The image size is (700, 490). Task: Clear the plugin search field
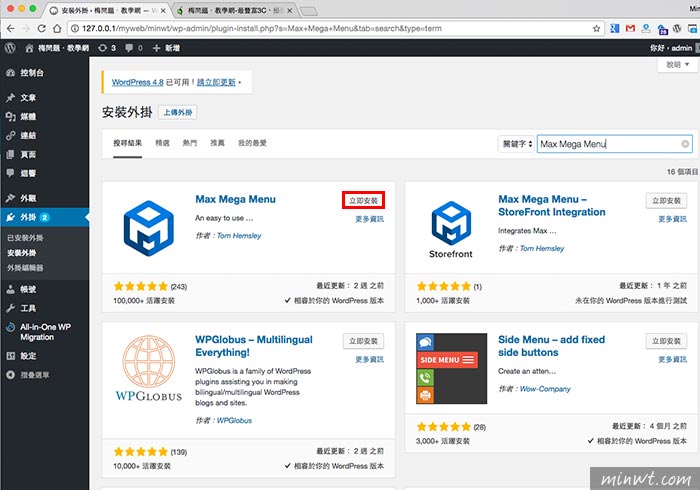(685, 144)
